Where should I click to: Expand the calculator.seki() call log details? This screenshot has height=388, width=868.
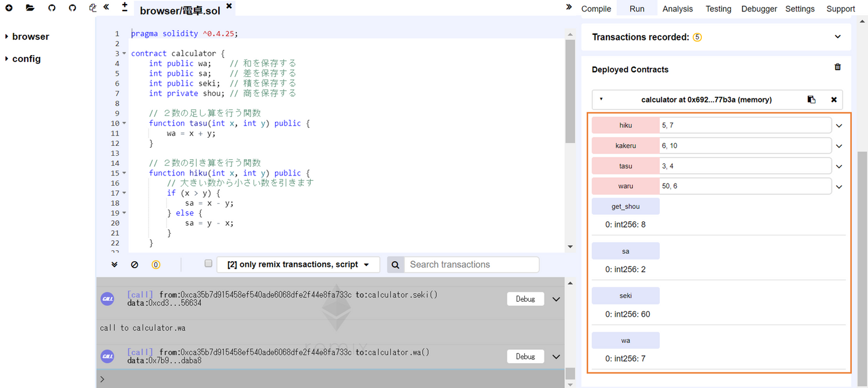[556, 299]
